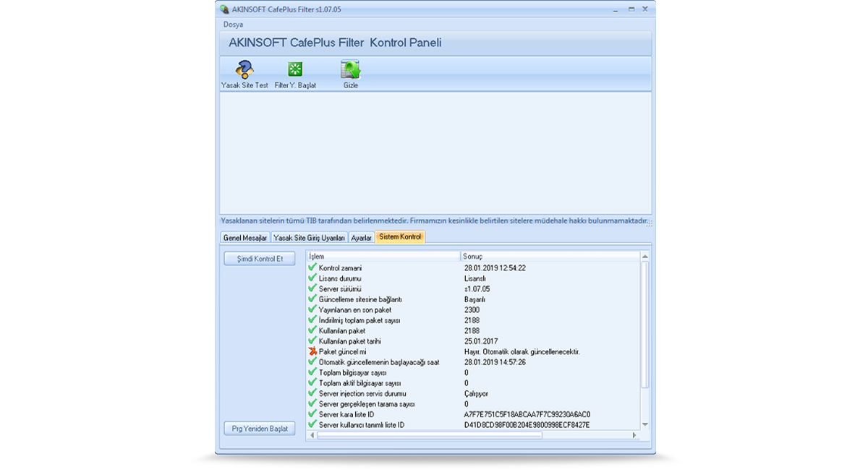Click the check icon for Server sürümü

click(x=312, y=288)
